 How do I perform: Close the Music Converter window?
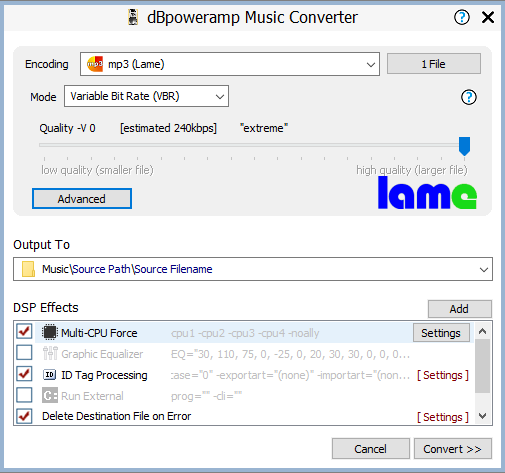pyautogui.click(x=488, y=17)
